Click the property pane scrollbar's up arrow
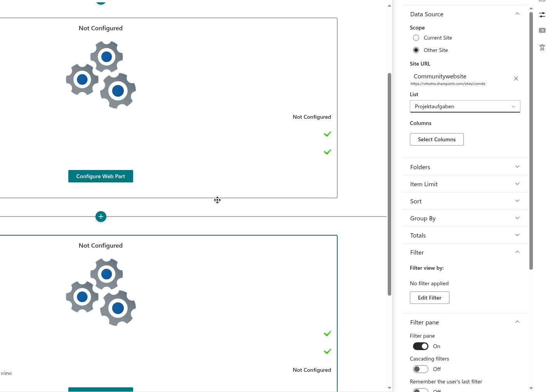This screenshot has width=555, height=392. 531,8
